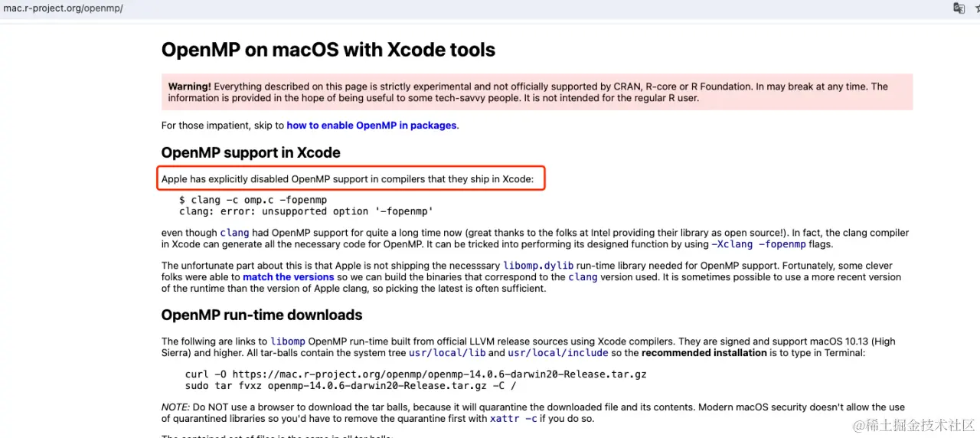The height and width of the screenshot is (438, 980).
Task: Click the "OpenMP run-time downloads" heading
Action: coord(262,315)
